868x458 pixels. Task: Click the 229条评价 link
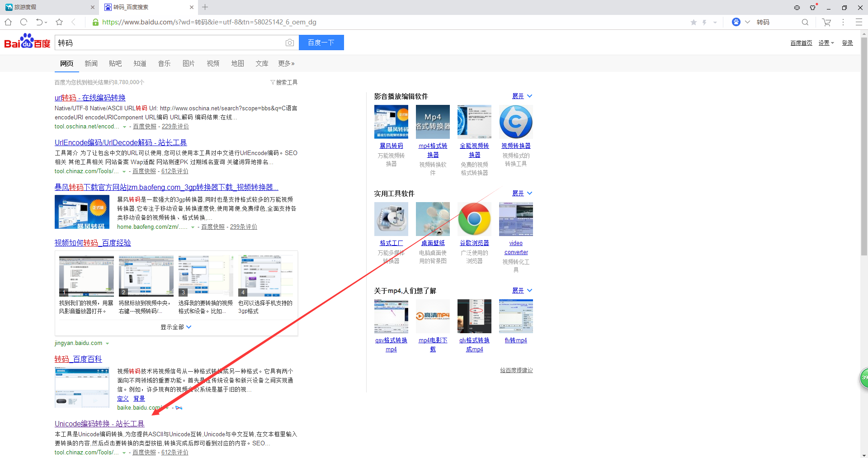pyautogui.click(x=175, y=127)
